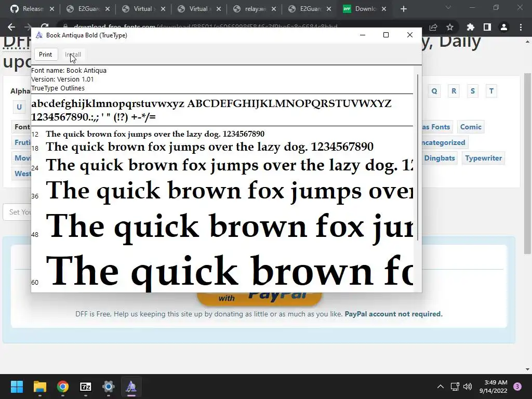The width and height of the screenshot is (532, 399).
Task: Close the active Download tab
Action: point(384,9)
